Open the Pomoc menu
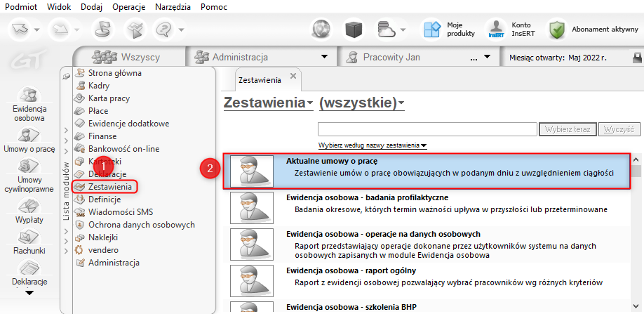Viewport: 644px width, 314px height. [214, 7]
